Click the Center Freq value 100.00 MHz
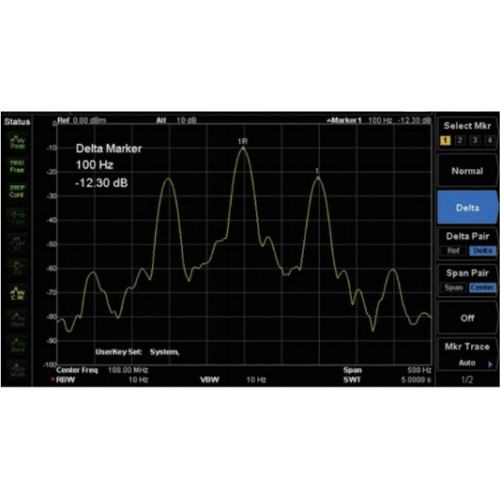 tap(128, 370)
